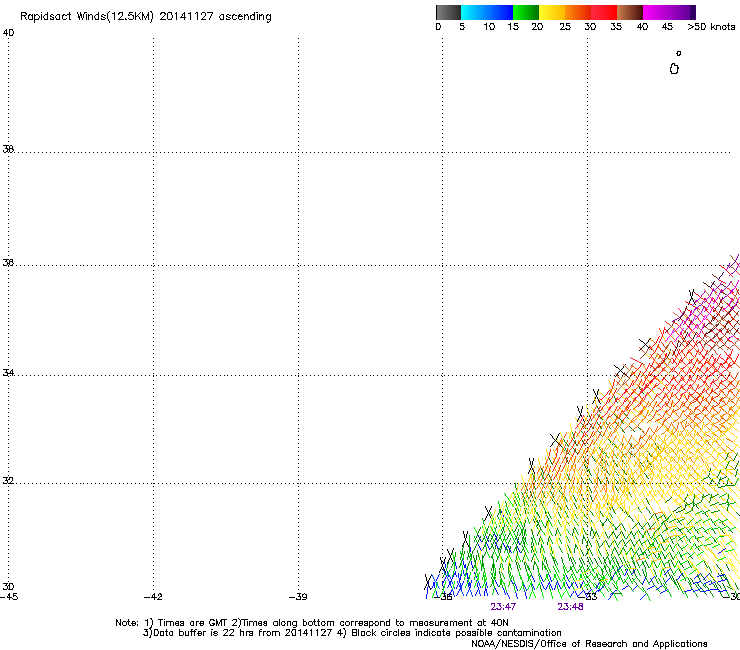
Task: Click the title "Rapidscat Winds(12.5KM) 20141127 ascending"
Action: click(x=146, y=17)
